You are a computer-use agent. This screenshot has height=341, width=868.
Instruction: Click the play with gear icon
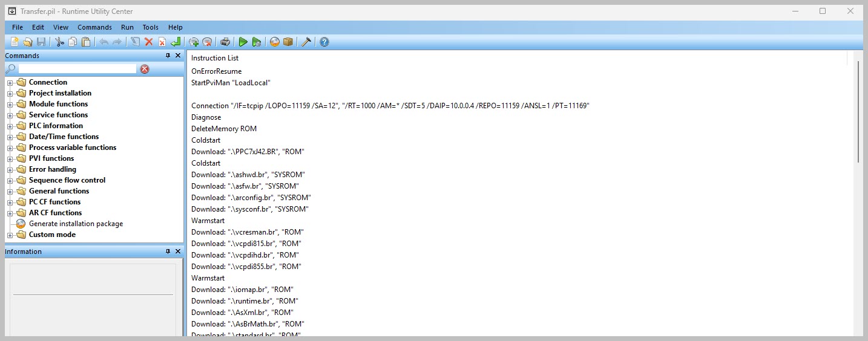pos(257,42)
